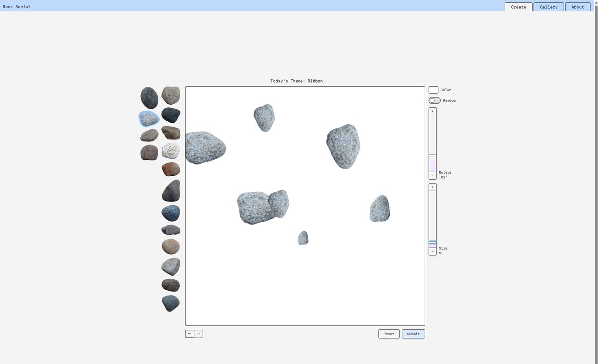This screenshot has width=598, height=364.
Task: Select the highlighted speckled granite rock in palette
Action: 149,119
